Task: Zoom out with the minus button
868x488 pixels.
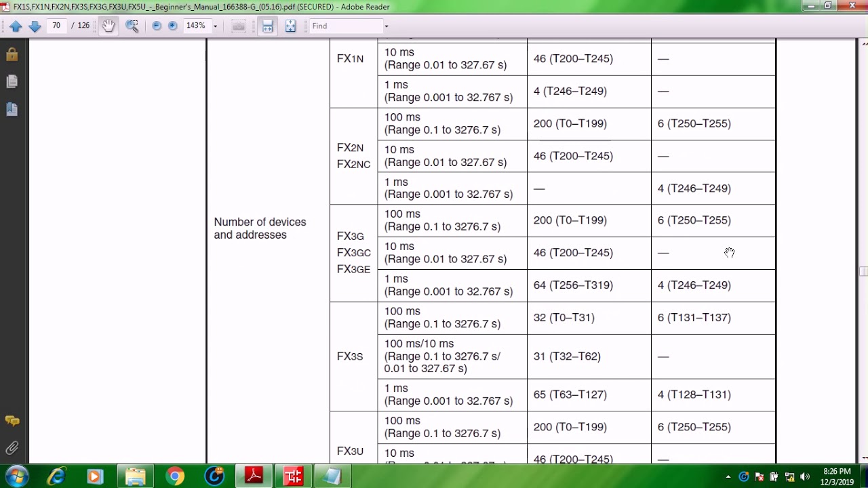Action: point(157,26)
